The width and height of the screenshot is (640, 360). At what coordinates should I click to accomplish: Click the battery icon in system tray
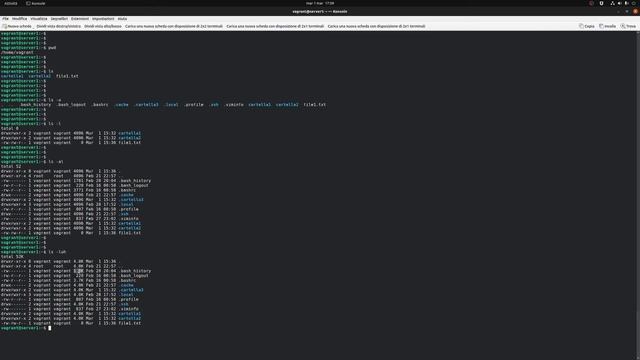click(x=627, y=3)
